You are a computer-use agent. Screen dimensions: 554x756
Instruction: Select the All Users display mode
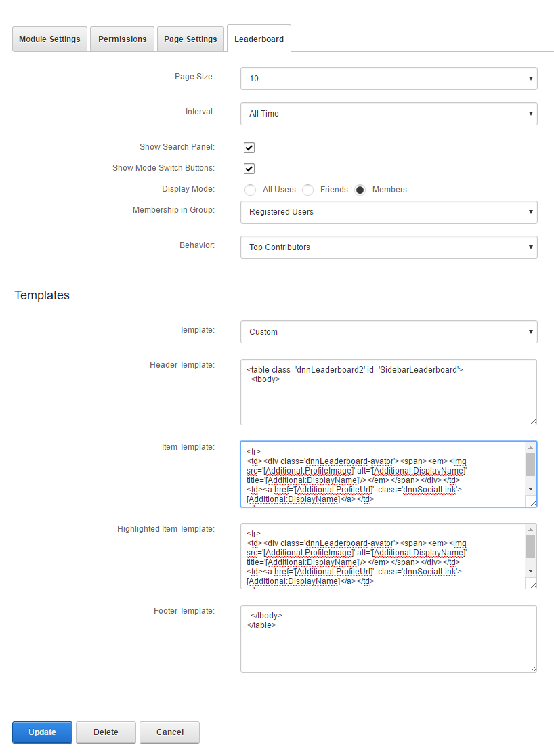point(251,190)
